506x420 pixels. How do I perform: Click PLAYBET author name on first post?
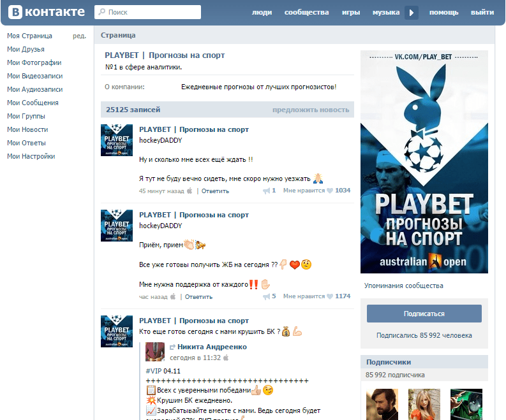pyautogui.click(x=194, y=129)
